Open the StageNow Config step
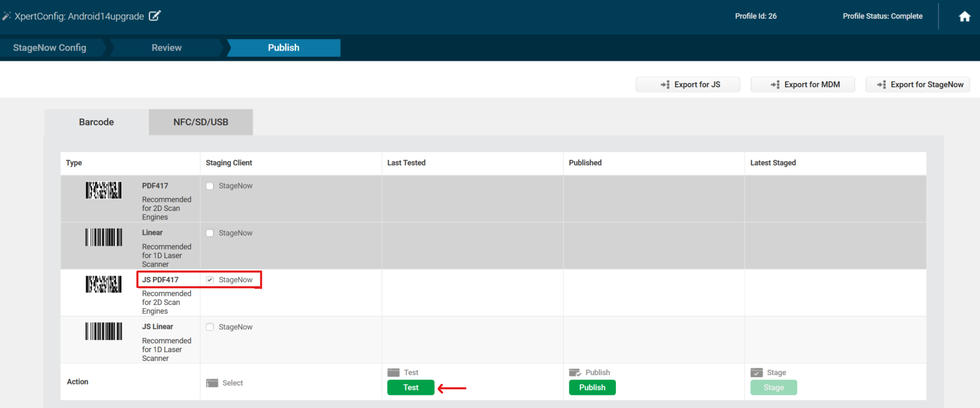This screenshot has height=408, width=980. click(x=50, y=48)
